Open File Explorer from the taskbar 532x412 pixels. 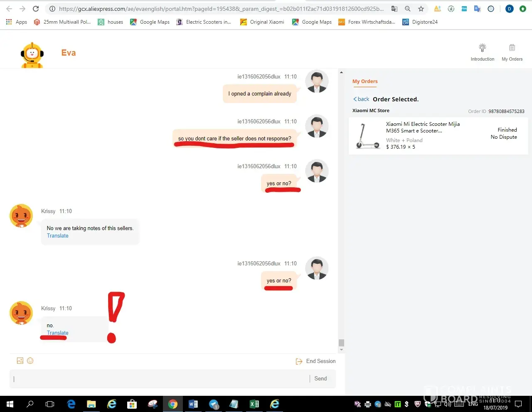pos(91,404)
